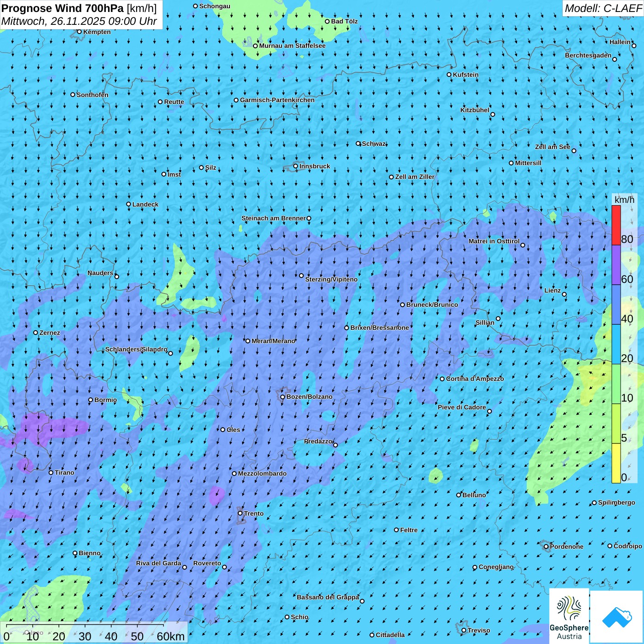Click the Tirano city marker
The image size is (644, 644).
click(x=51, y=472)
